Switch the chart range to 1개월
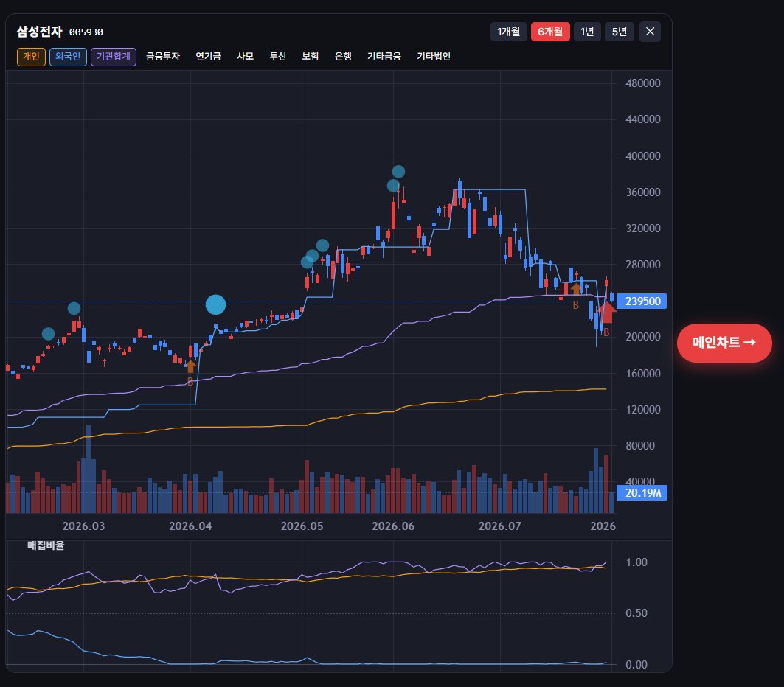The height and width of the screenshot is (687, 784). click(x=508, y=32)
